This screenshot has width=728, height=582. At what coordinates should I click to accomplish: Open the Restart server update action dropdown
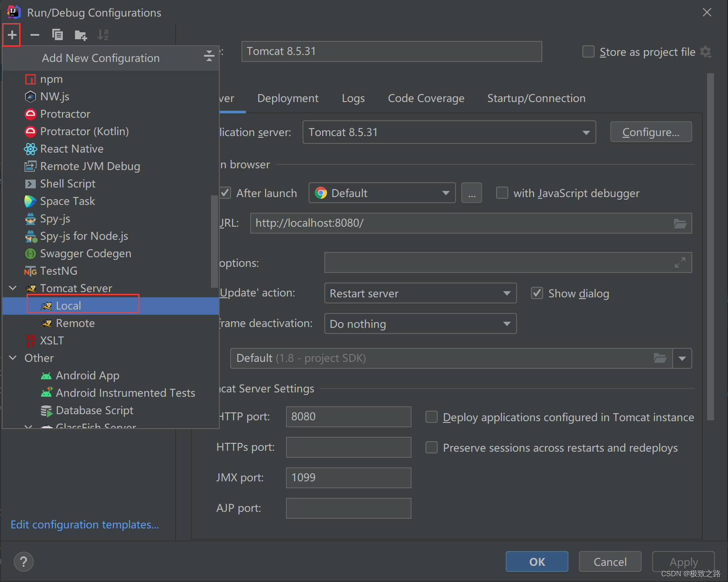[x=420, y=293]
